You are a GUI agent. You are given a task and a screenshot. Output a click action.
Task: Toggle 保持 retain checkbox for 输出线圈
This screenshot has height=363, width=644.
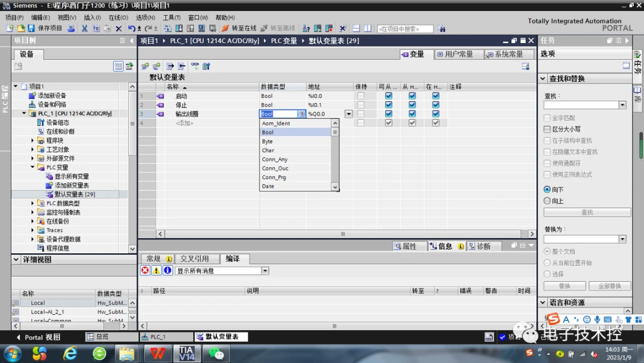pyautogui.click(x=361, y=114)
